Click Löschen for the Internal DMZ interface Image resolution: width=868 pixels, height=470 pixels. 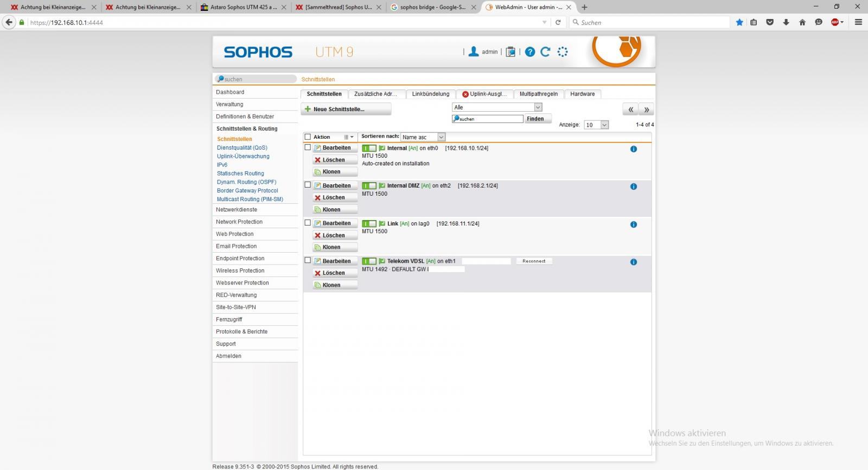(x=335, y=198)
